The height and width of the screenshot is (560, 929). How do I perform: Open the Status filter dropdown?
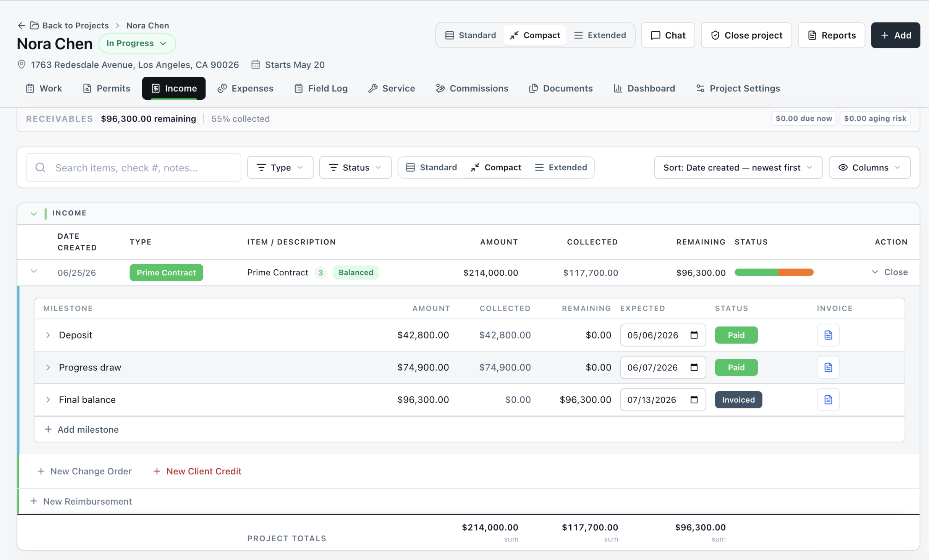355,167
